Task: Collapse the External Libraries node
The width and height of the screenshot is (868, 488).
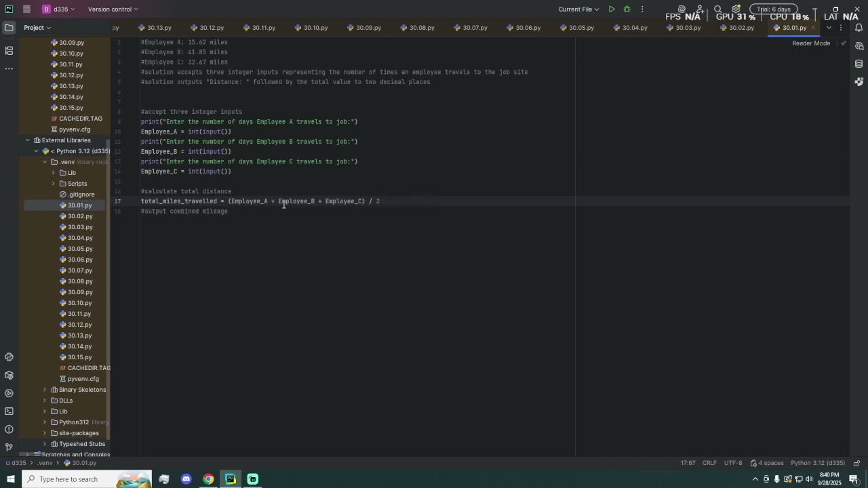Action: 28,140
